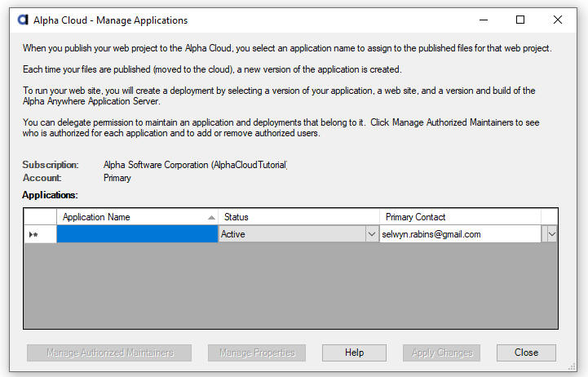Click the resize grip in window corner
The image size is (588, 377).
pos(572,367)
